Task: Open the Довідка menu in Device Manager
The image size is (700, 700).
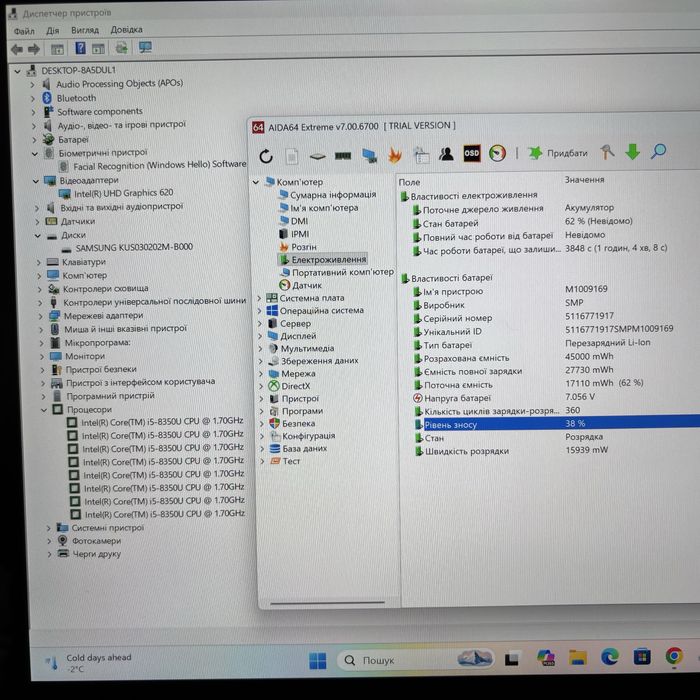Action: point(126,29)
